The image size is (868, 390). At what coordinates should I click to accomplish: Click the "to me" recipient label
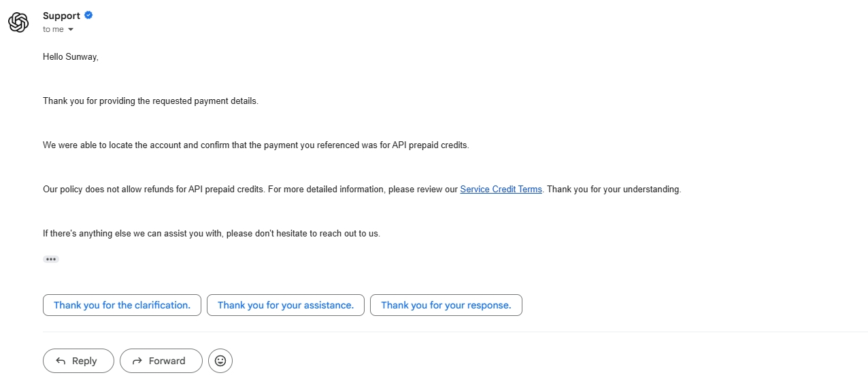[x=53, y=30]
